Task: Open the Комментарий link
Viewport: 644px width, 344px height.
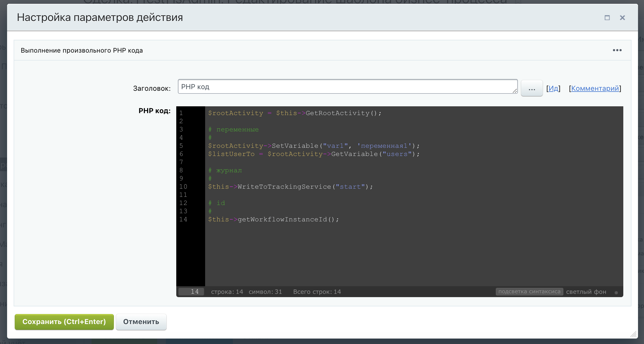Action: [x=595, y=88]
